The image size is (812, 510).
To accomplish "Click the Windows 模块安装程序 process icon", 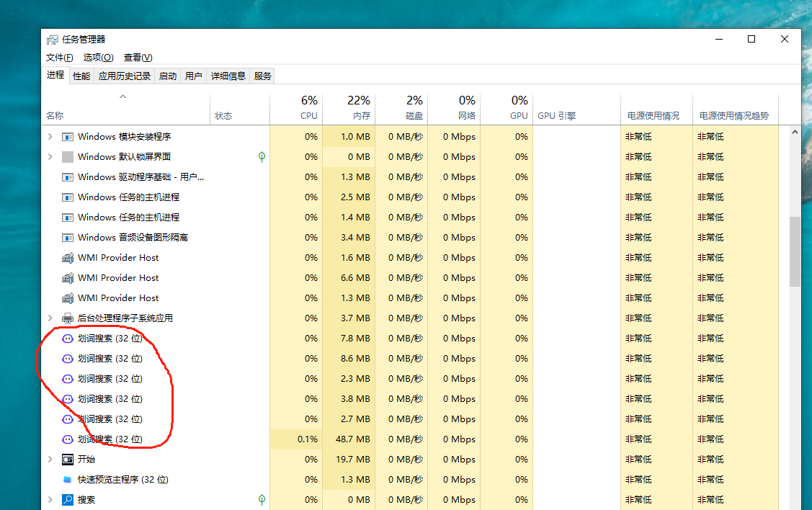I will [68, 136].
